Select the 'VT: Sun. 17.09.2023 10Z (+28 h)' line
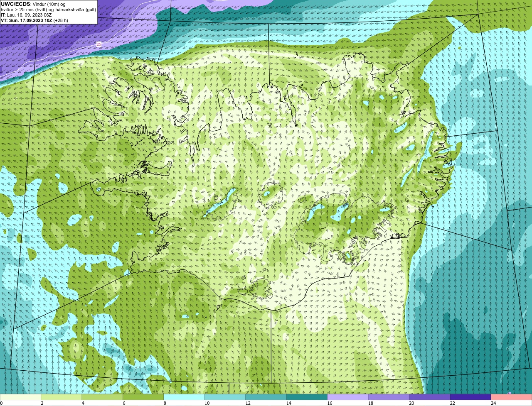 34,20
